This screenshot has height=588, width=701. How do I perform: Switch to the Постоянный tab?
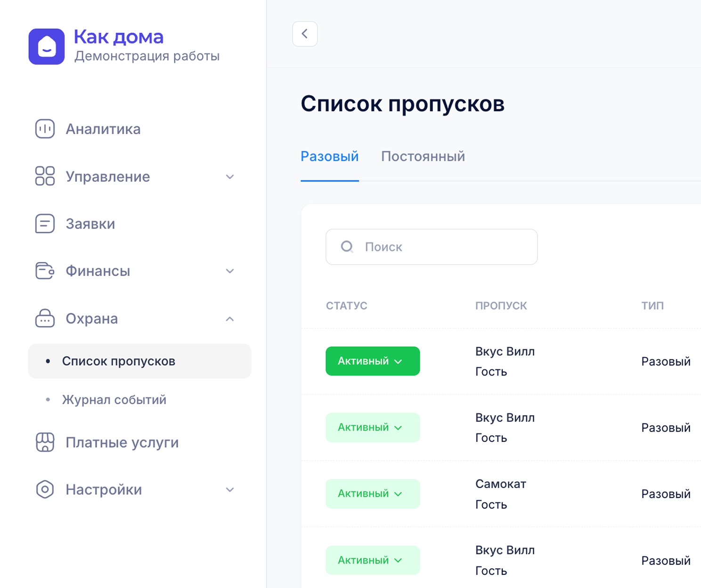(x=423, y=156)
